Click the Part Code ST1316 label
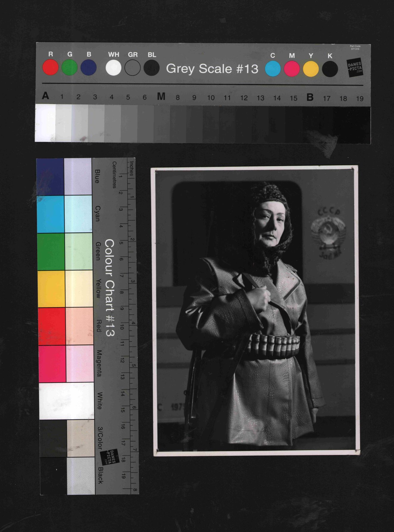The image size is (394, 532). click(355, 48)
